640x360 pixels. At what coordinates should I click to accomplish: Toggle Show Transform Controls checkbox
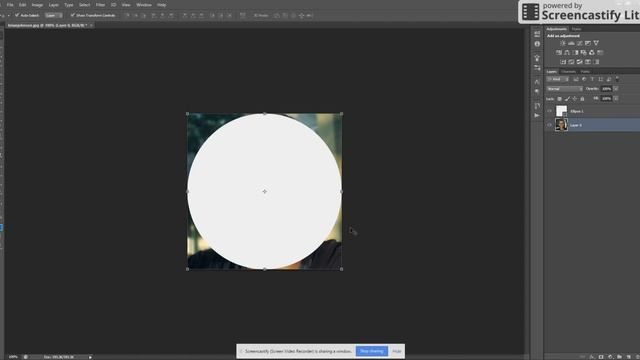pos(73,15)
